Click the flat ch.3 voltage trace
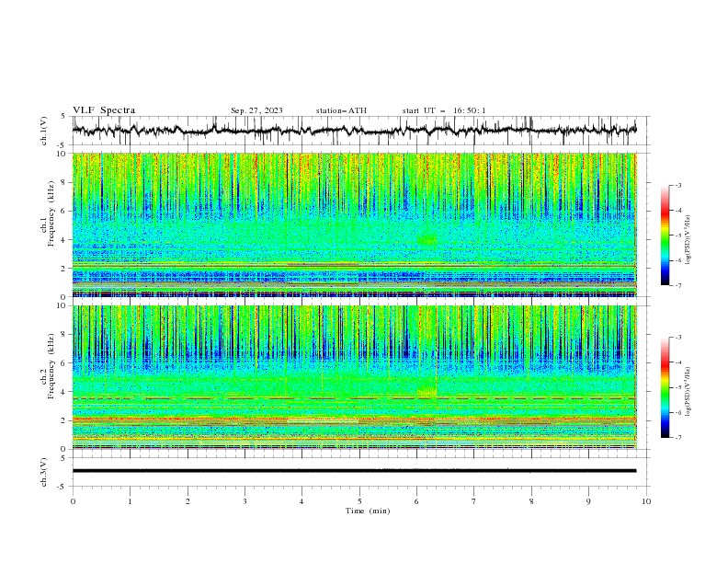 click(x=354, y=471)
